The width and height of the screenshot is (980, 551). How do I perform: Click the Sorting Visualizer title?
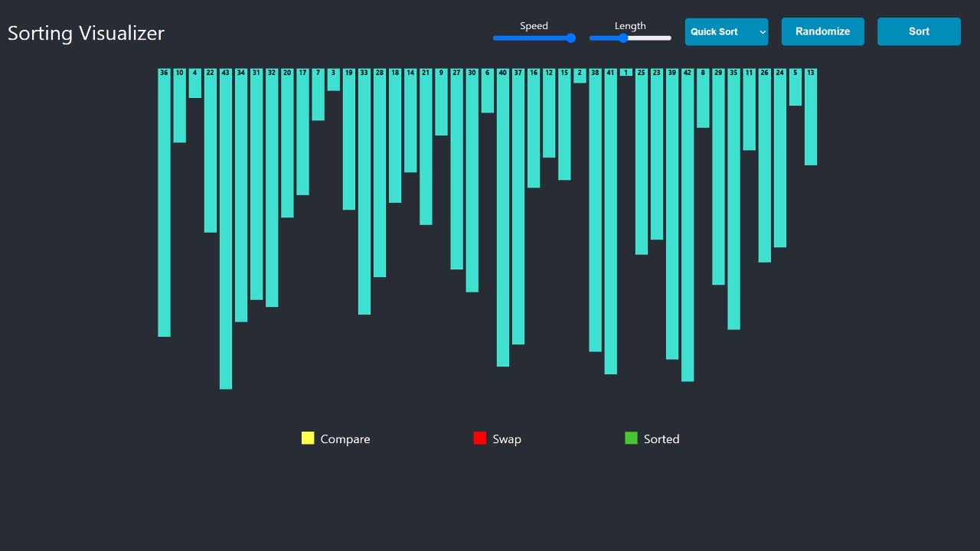[x=86, y=33]
